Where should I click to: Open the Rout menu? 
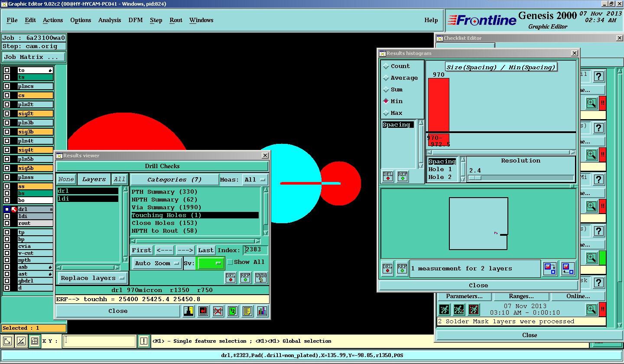tap(176, 20)
